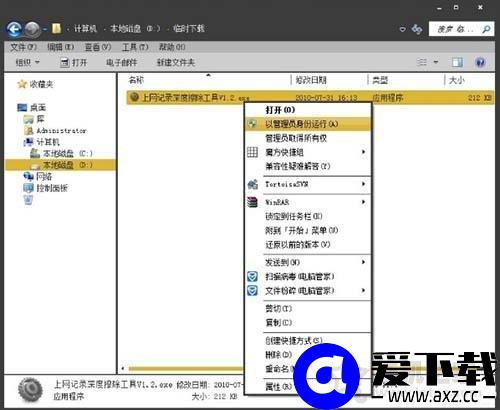
Task: Expand the WinRAR submenu arrow
Action: tap(364, 202)
